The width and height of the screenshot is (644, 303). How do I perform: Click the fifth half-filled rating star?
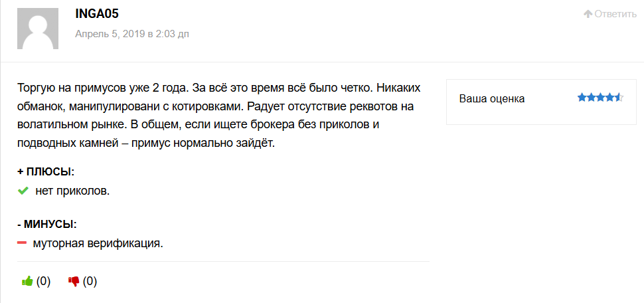point(619,98)
